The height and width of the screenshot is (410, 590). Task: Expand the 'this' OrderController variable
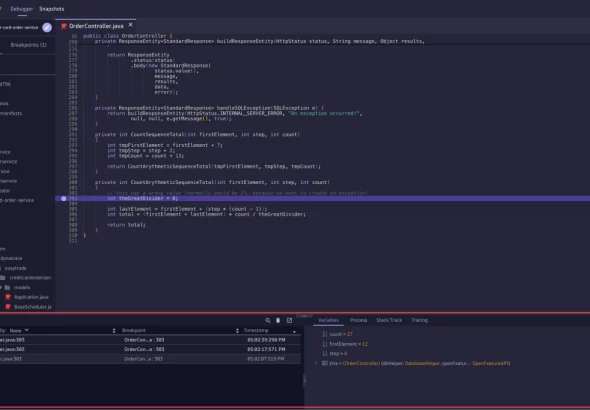[x=316, y=363]
